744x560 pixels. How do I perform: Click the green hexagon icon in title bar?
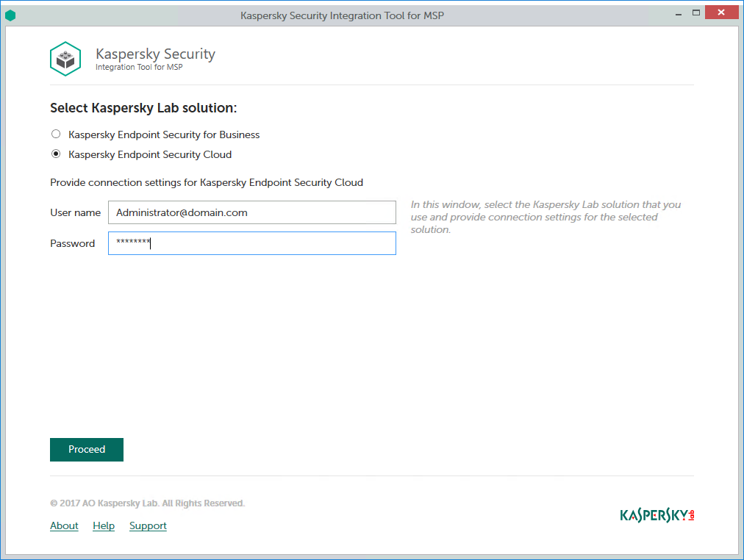(10, 15)
